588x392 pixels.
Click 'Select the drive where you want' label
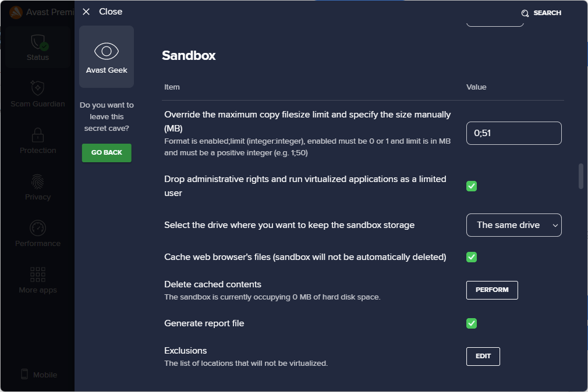pyautogui.click(x=289, y=225)
